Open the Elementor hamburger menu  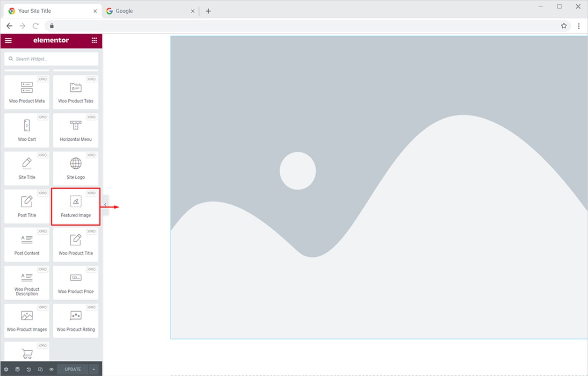[8, 41]
